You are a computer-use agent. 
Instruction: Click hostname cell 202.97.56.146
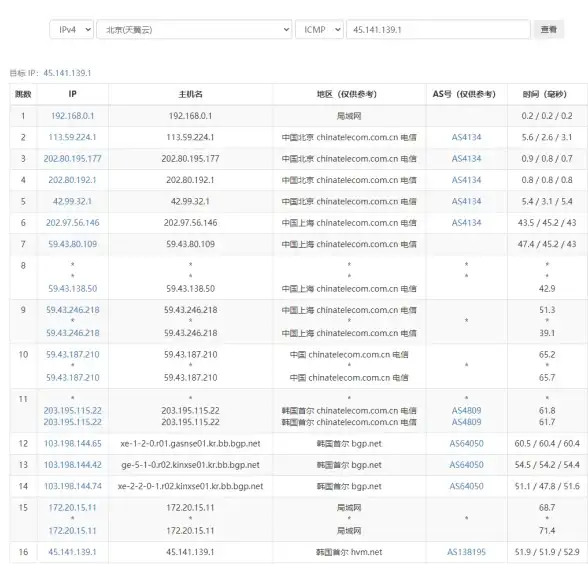tap(190, 223)
